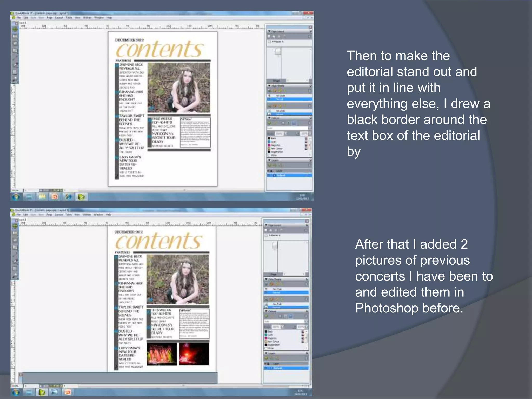532x399 pixels.
Task: Open Windows Start orb in bottom screenshot
Action: pos(16,392)
